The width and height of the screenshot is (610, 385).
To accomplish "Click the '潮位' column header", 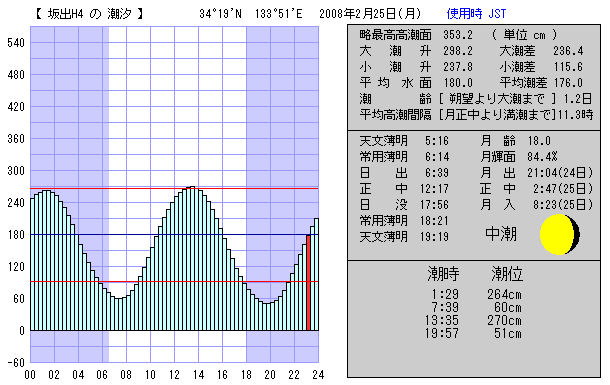I will tap(507, 274).
